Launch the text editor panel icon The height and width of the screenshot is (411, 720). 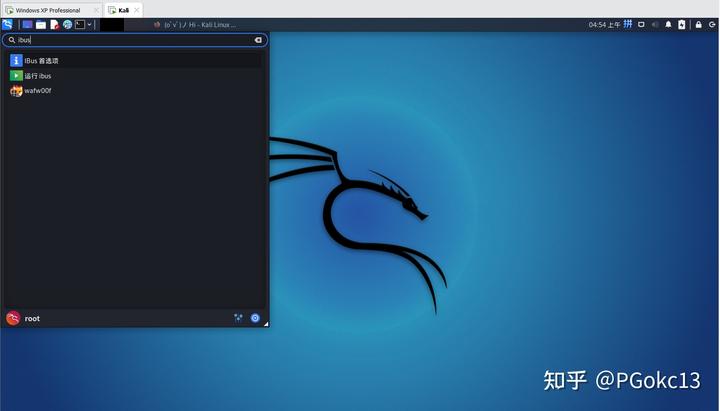54,24
